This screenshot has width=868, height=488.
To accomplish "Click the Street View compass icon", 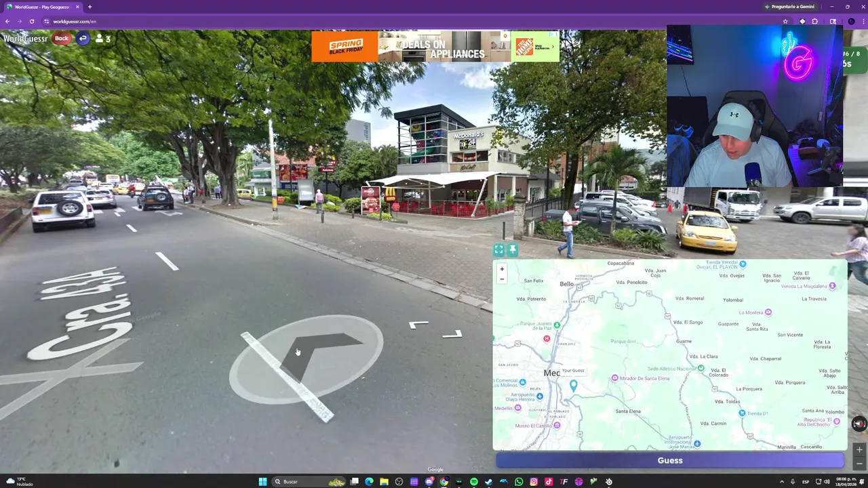I will 859,424.
